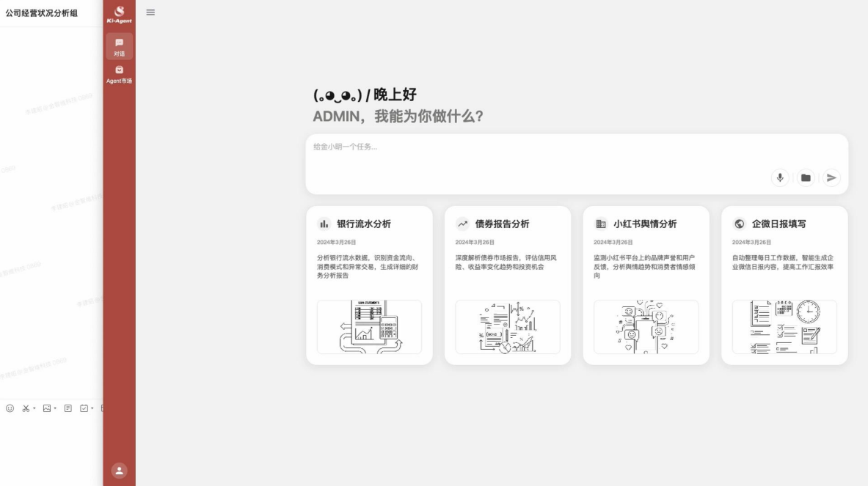868x486 pixels.
Task: Click the trend icon for 债券报告分析
Action: pyautogui.click(x=462, y=224)
